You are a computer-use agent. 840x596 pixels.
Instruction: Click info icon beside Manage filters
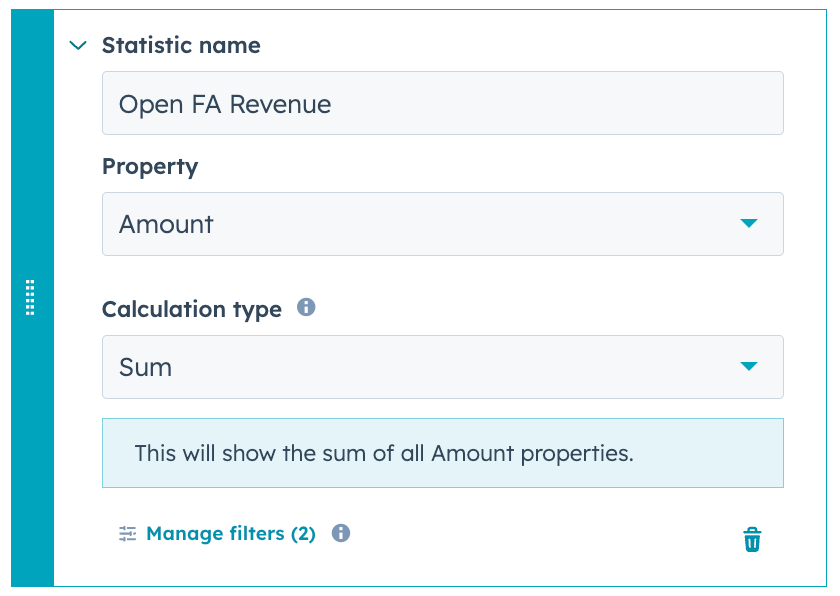(341, 533)
